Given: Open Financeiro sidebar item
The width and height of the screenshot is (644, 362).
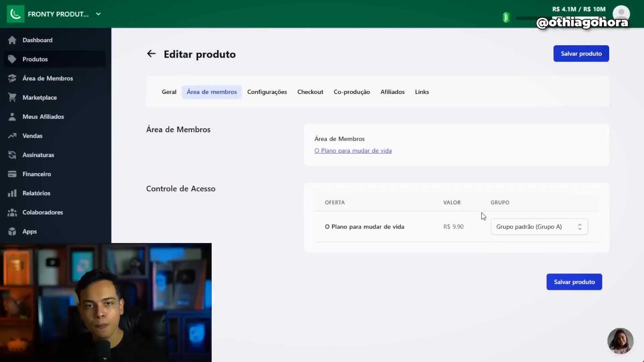Looking at the screenshot, I should pos(55,174).
